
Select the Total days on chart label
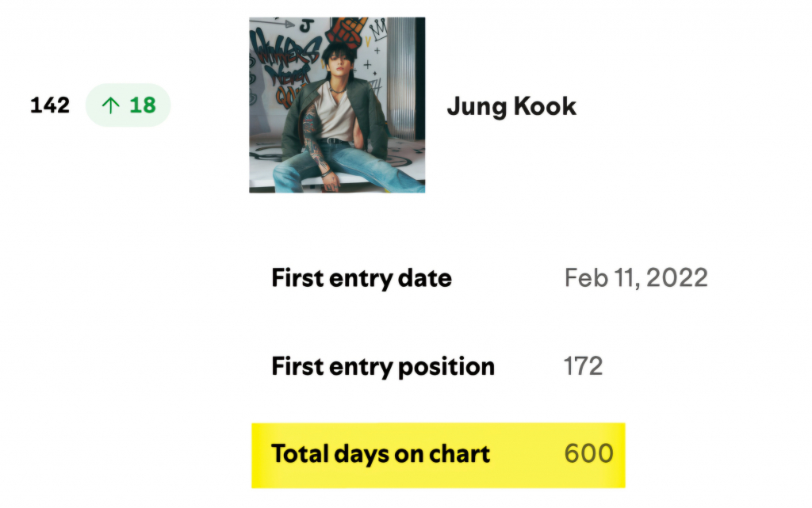coord(381,454)
